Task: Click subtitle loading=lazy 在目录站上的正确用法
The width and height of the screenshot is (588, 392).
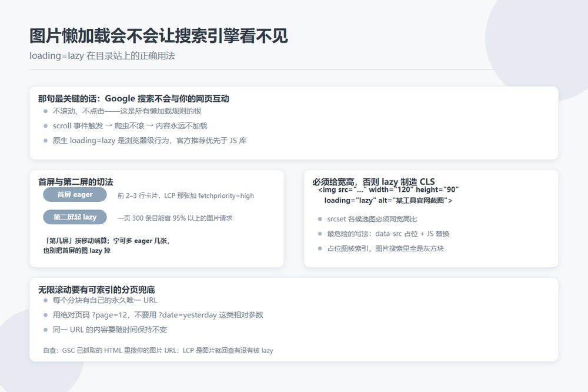Action: tap(102, 56)
